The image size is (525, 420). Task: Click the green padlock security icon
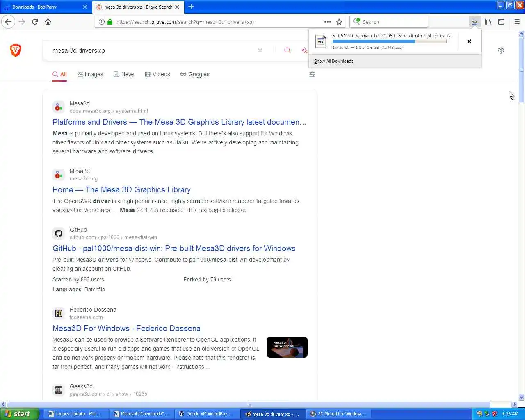[x=110, y=22]
